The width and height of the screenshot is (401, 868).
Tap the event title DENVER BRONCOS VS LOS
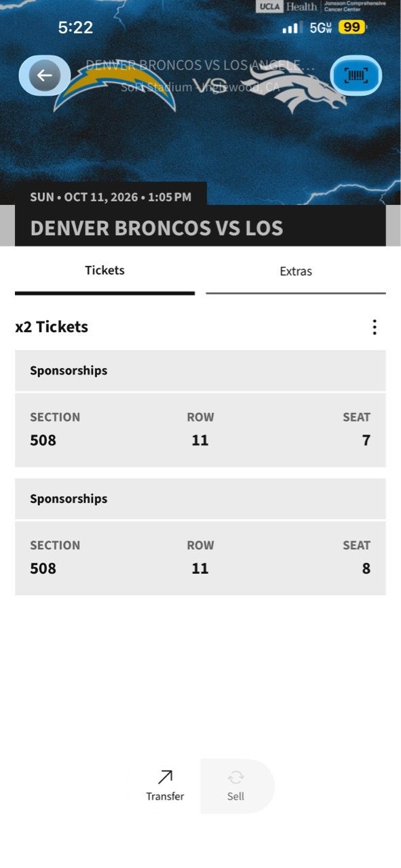point(157,228)
